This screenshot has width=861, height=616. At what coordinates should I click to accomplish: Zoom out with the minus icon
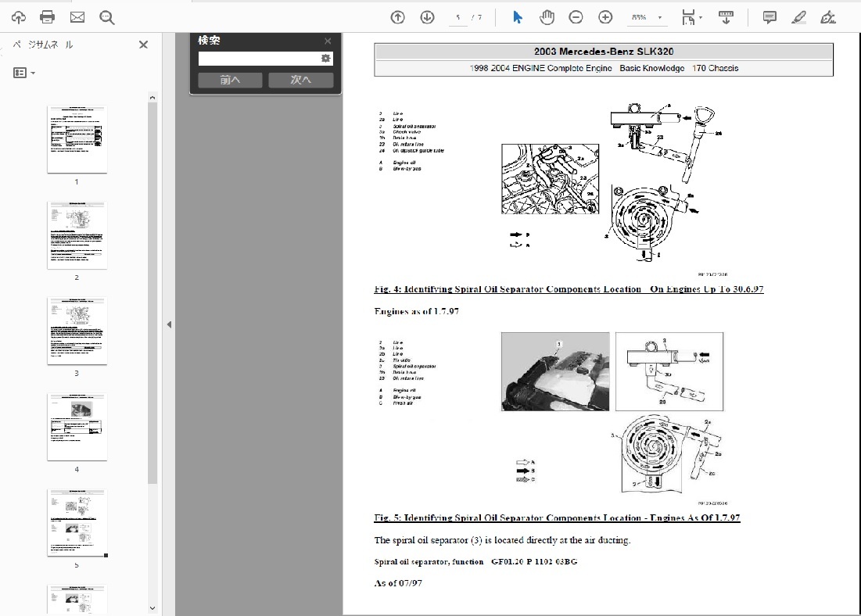click(x=576, y=17)
